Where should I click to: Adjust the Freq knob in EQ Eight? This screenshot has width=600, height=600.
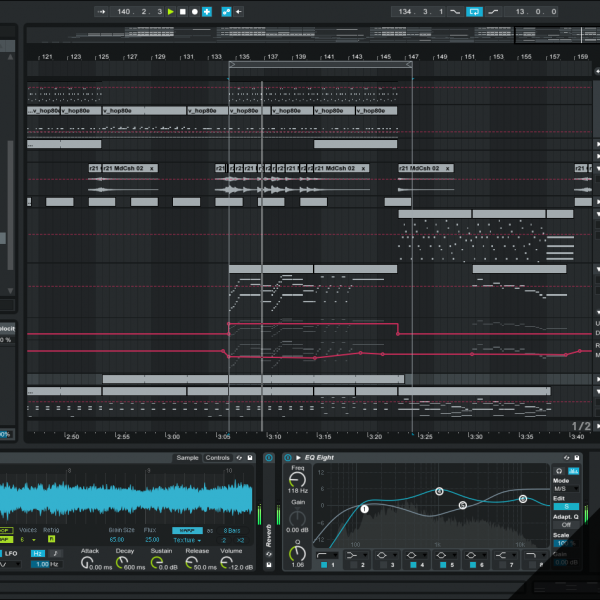point(297,480)
